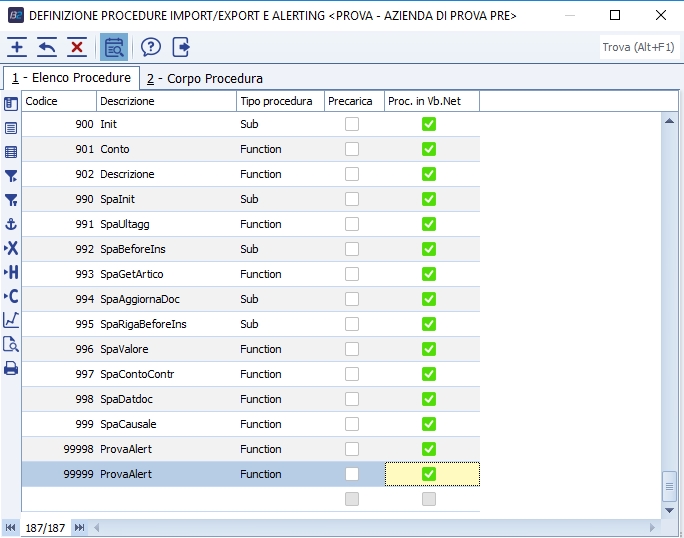
Task: Click code cell 997
Action: (59, 374)
